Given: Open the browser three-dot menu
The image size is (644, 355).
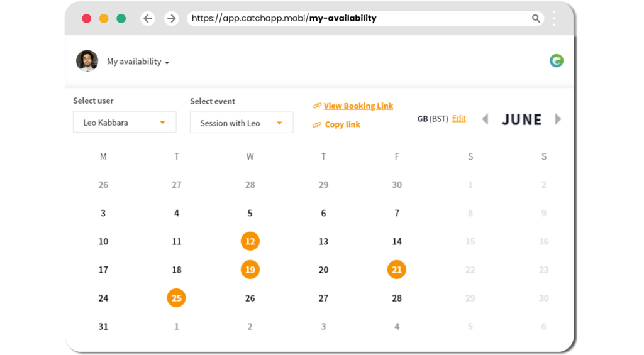Looking at the screenshot, I should coord(554,18).
